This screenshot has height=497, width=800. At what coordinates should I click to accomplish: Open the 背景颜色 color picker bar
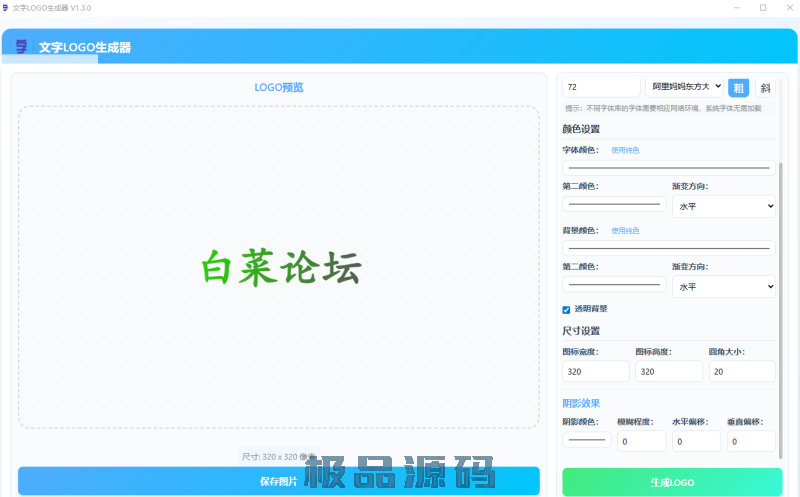pos(668,247)
